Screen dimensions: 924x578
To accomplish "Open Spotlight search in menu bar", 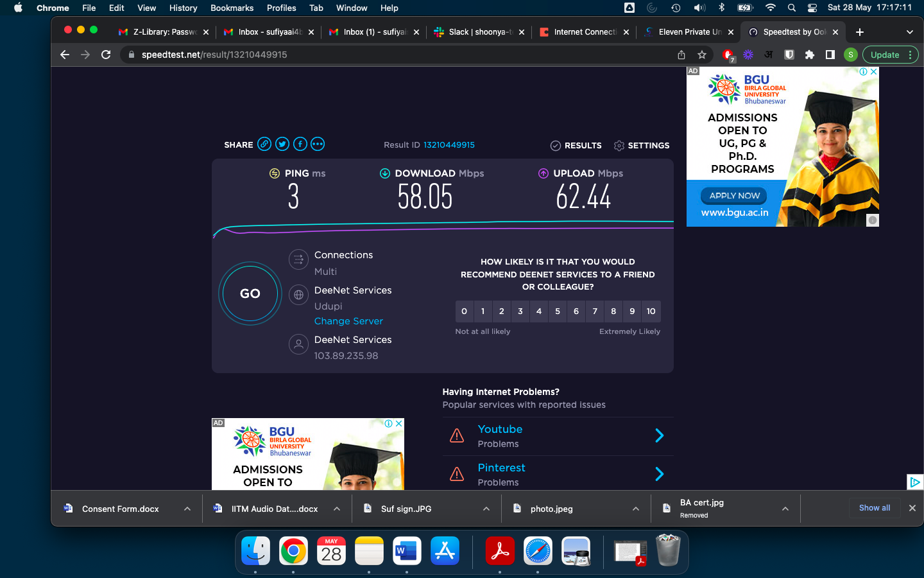I will click(792, 8).
